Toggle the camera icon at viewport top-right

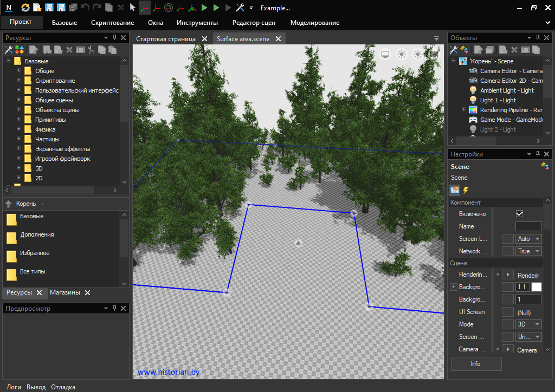[x=434, y=54]
